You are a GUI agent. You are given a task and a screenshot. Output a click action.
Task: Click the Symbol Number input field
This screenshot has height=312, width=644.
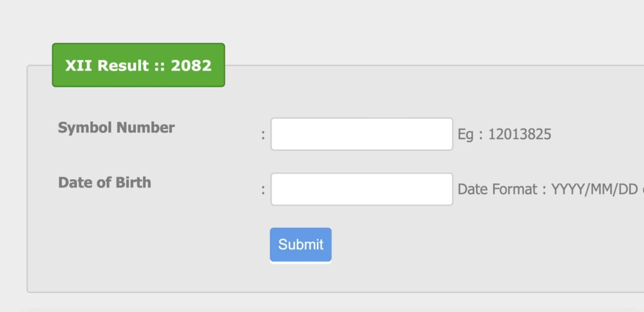pyautogui.click(x=362, y=134)
